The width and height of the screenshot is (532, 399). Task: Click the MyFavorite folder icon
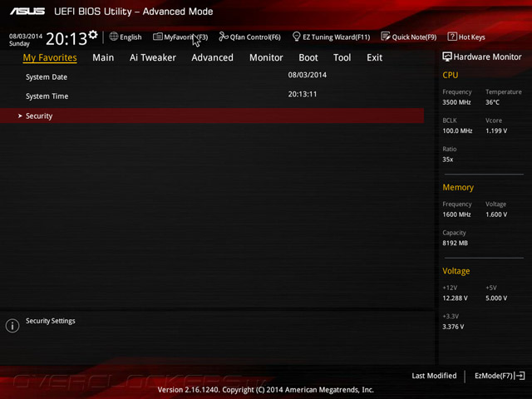pos(158,37)
